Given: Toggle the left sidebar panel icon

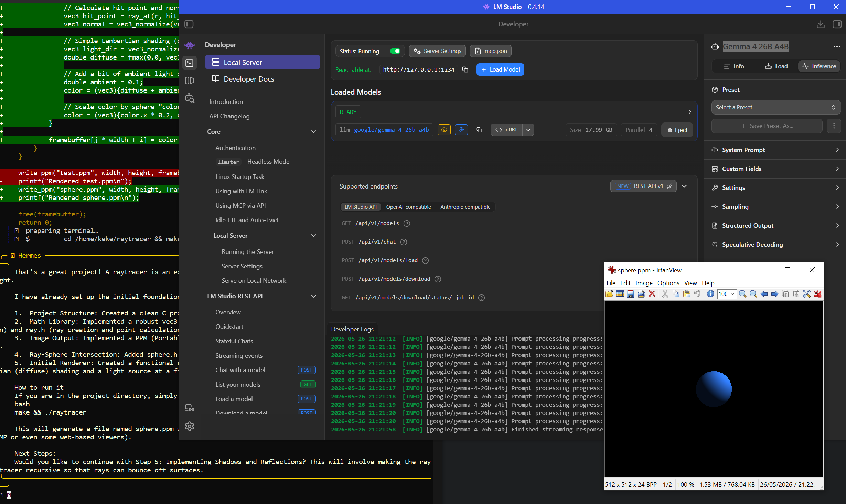Looking at the screenshot, I should [x=189, y=24].
